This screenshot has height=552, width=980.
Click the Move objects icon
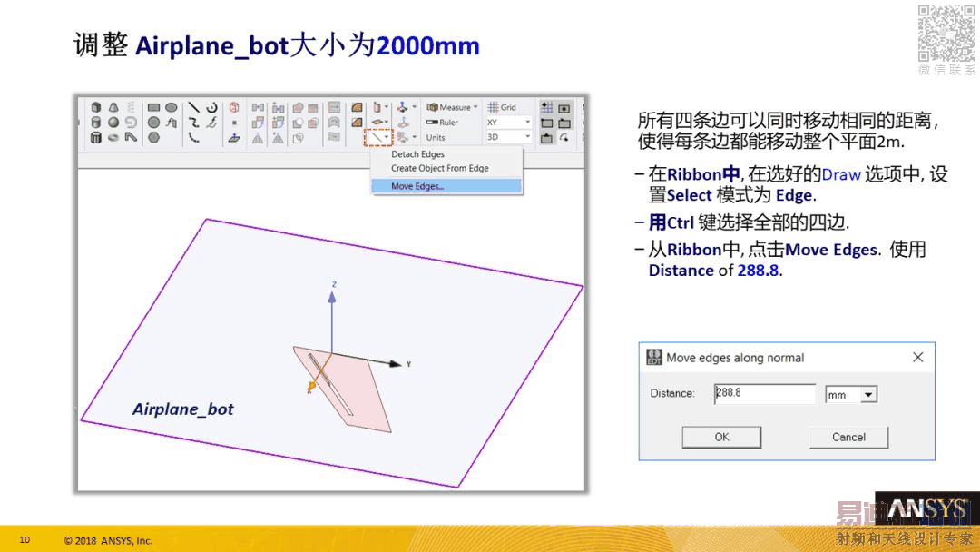(258, 107)
